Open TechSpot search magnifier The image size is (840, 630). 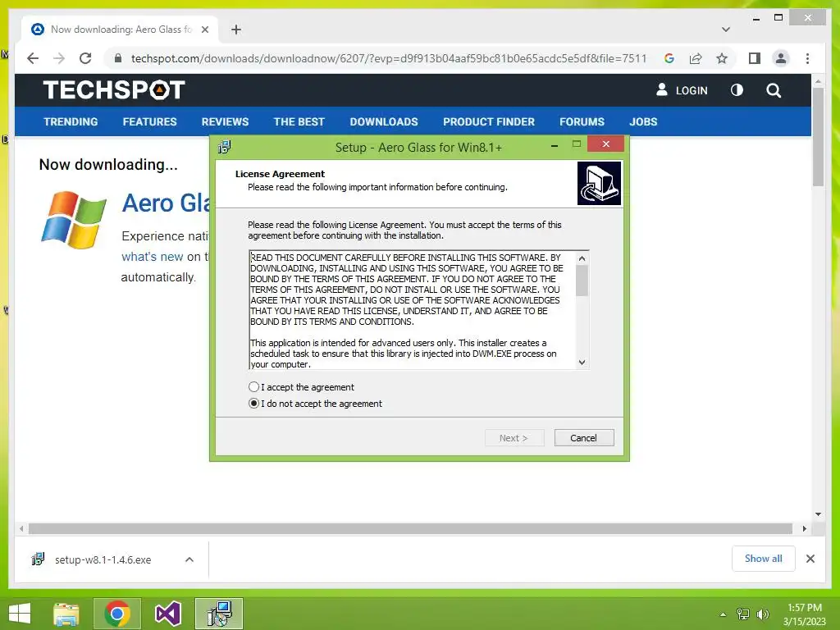click(x=774, y=90)
